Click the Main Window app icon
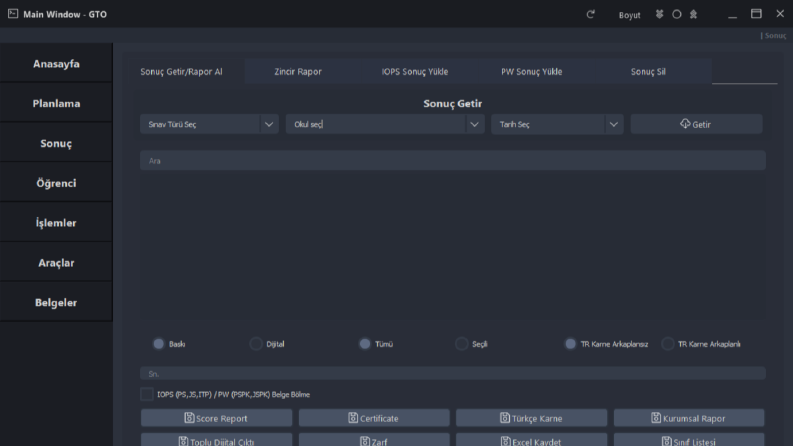 (13, 14)
